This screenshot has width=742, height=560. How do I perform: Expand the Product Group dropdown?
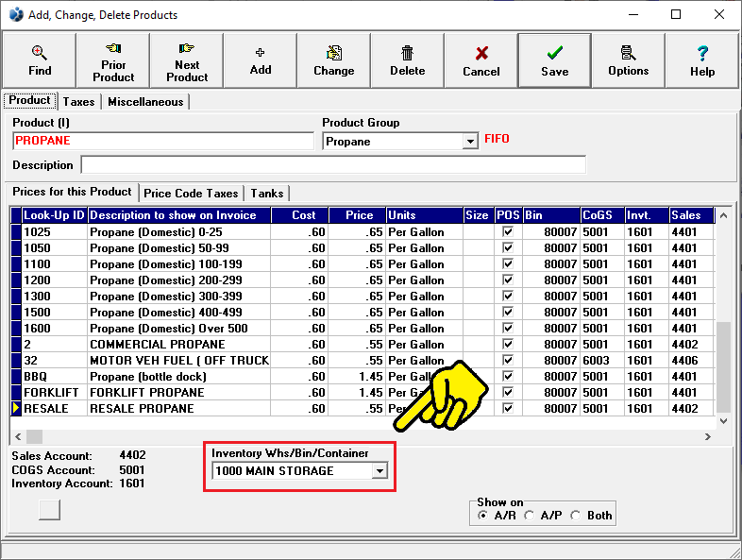tap(470, 142)
